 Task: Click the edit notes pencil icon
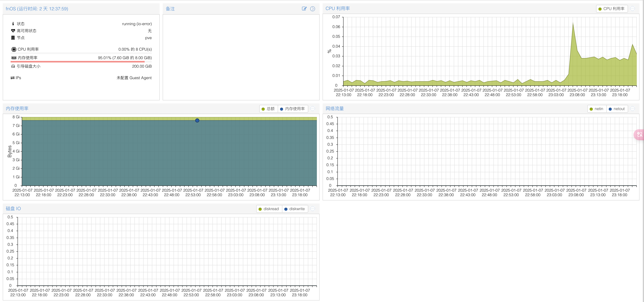click(x=304, y=9)
